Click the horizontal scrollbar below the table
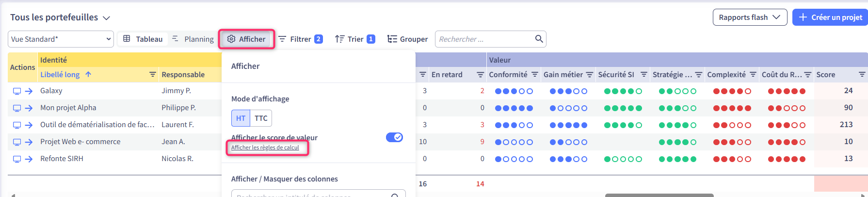868x197 pixels. [x=659, y=195]
